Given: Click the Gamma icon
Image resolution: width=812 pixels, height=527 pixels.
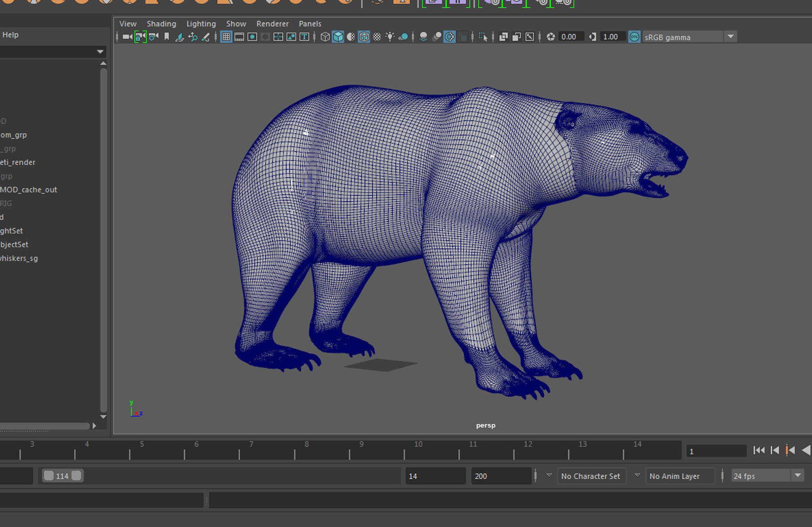Looking at the screenshot, I should (592, 37).
